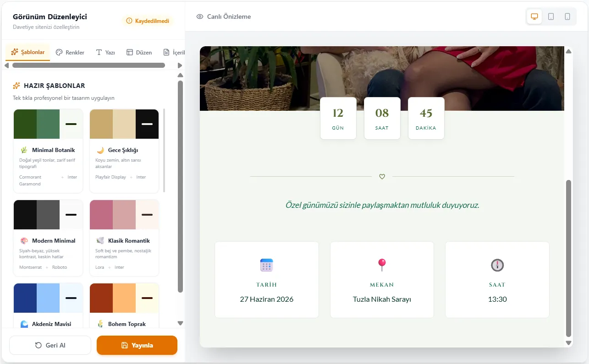Switch to the Yazı tab
Viewport: 589px width, 364px height.
pos(105,53)
